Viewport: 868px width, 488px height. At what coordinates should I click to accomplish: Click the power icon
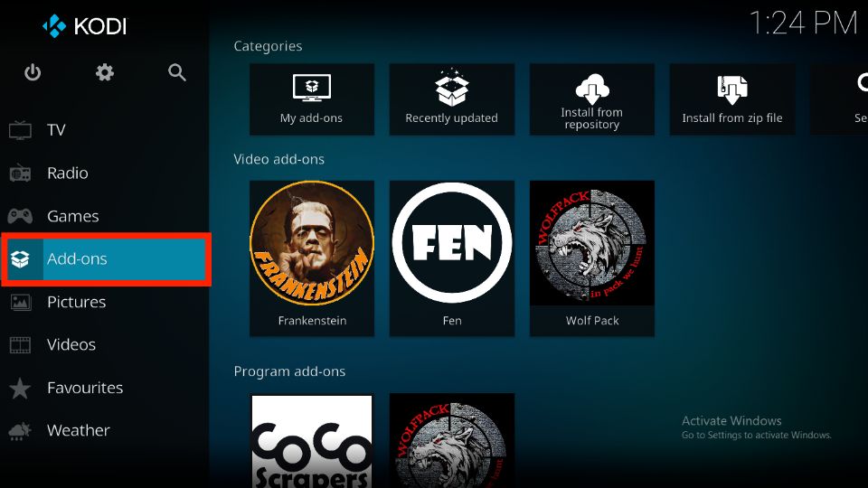tap(33, 72)
